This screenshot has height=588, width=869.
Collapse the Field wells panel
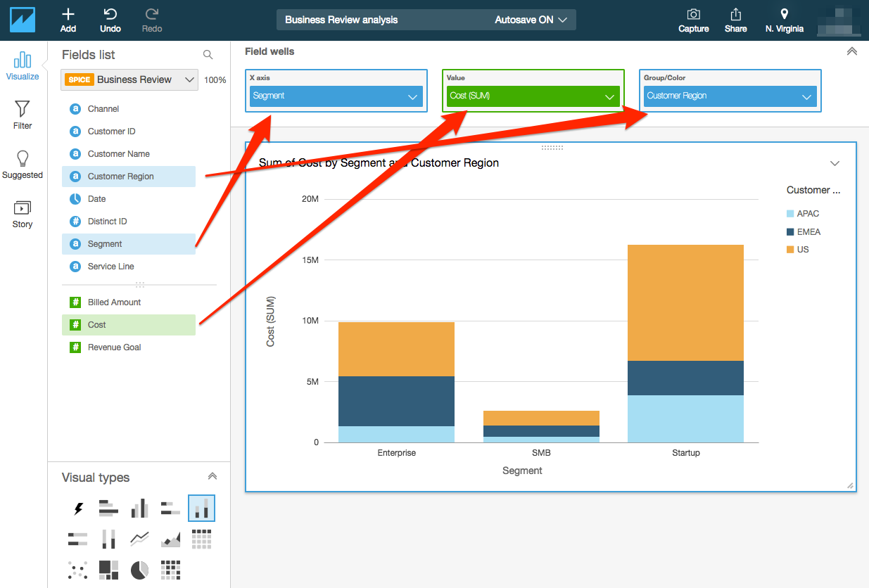[x=851, y=51]
